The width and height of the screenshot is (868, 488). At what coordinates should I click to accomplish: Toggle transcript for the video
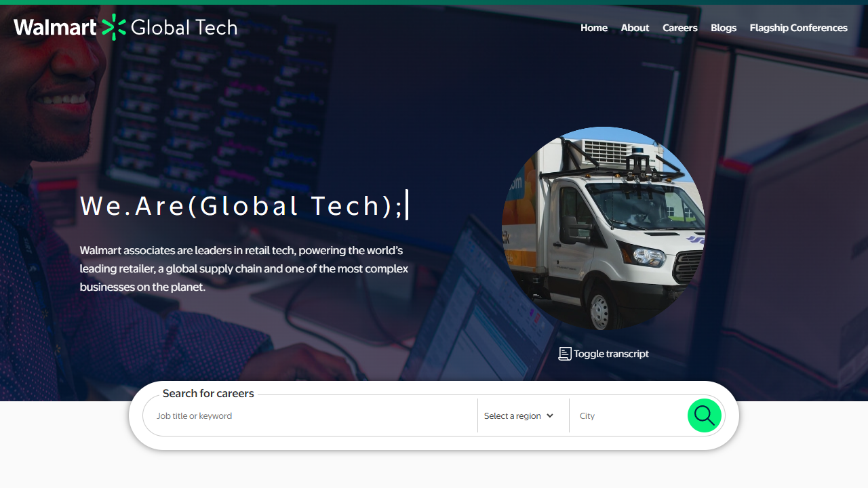pyautogui.click(x=610, y=354)
